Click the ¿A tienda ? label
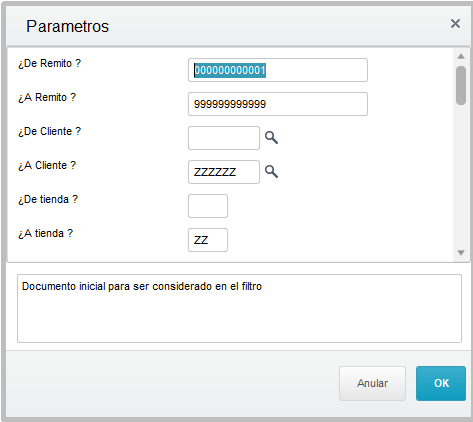 coord(45,233)
